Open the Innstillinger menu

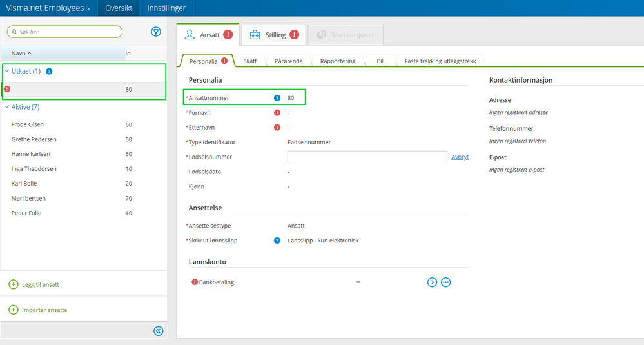pyautogui.click(x=166, y=8)
